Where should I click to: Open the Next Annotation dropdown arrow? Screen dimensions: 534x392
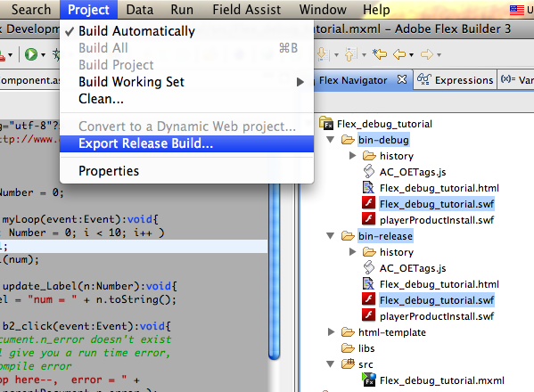[x=336, y=54]
